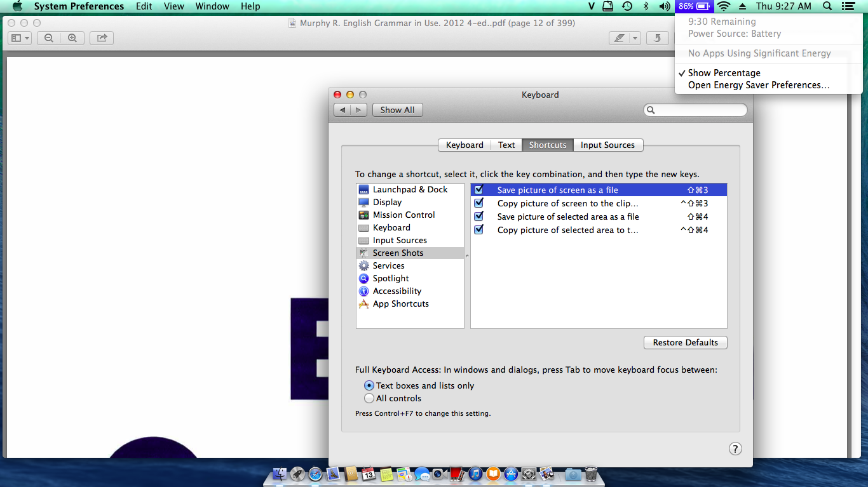Open the volume menu bar icon
Viewport: 868px width, 487px height.
click(x=665, y=6)
